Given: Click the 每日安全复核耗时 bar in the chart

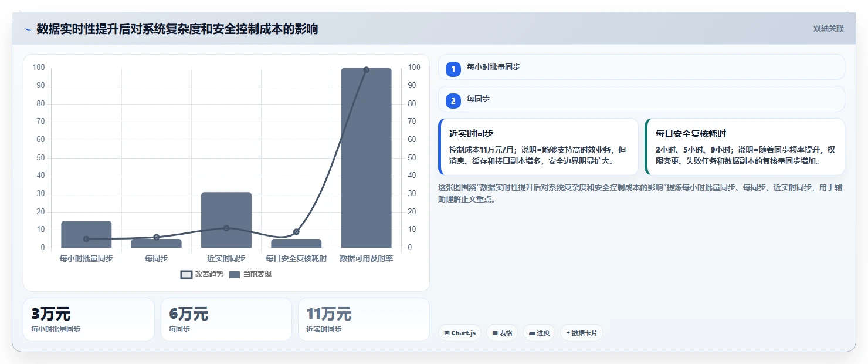Looking at the screenshot, I should point(296,243).
